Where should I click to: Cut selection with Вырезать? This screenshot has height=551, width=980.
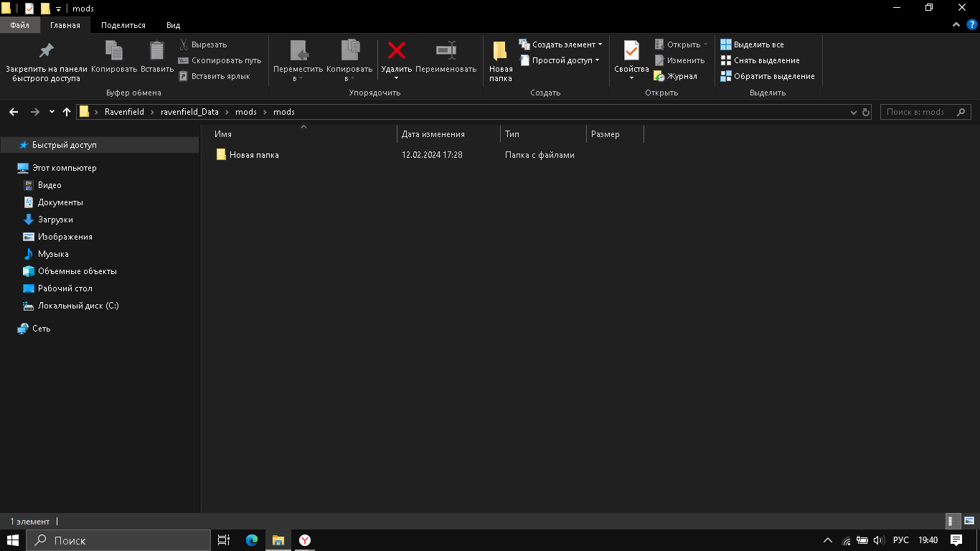[x=203, y=44]
